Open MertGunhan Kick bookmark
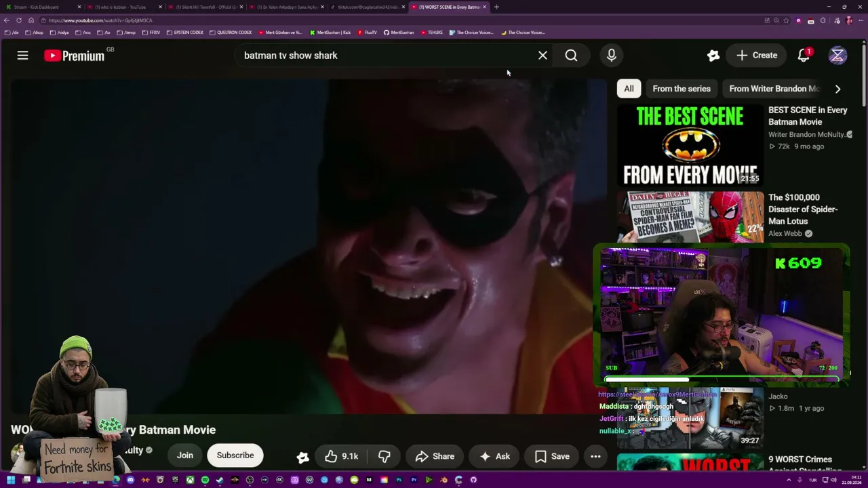The width and height of the screenshot is (868, 488). [330, 33]
